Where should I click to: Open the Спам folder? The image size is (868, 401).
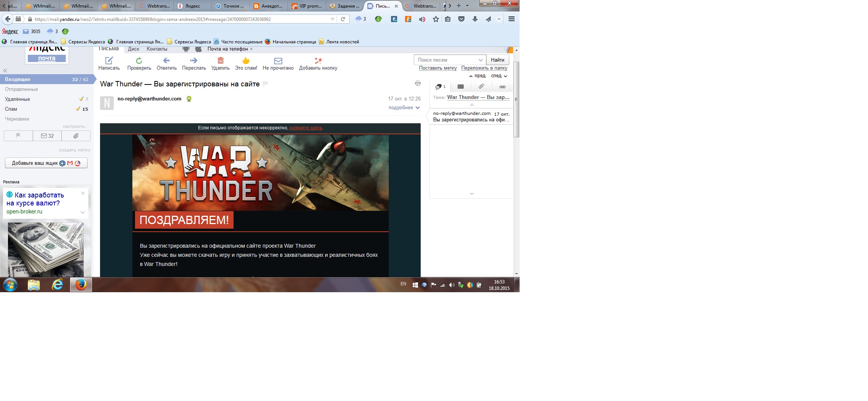pos(11,109)
